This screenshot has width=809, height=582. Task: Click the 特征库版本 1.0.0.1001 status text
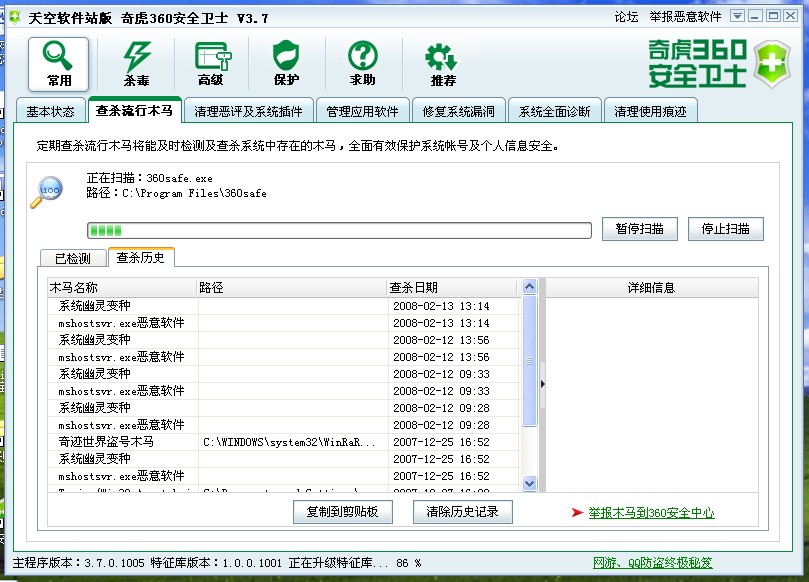216,563
